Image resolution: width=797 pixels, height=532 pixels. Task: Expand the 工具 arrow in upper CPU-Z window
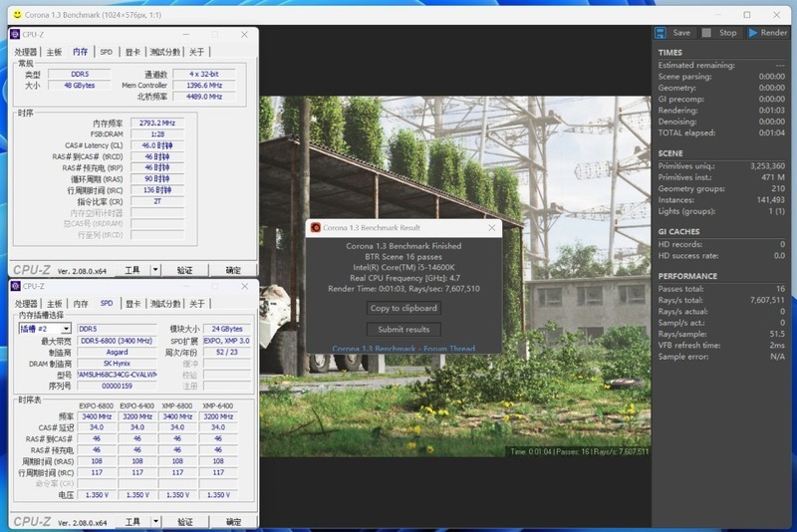click(x=155, y=270)
